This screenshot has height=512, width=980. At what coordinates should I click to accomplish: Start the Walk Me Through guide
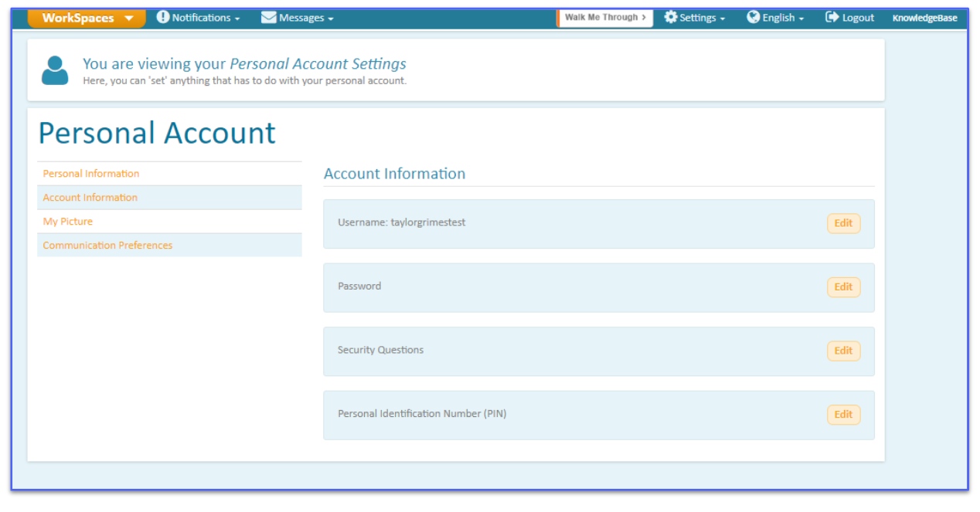605,18
